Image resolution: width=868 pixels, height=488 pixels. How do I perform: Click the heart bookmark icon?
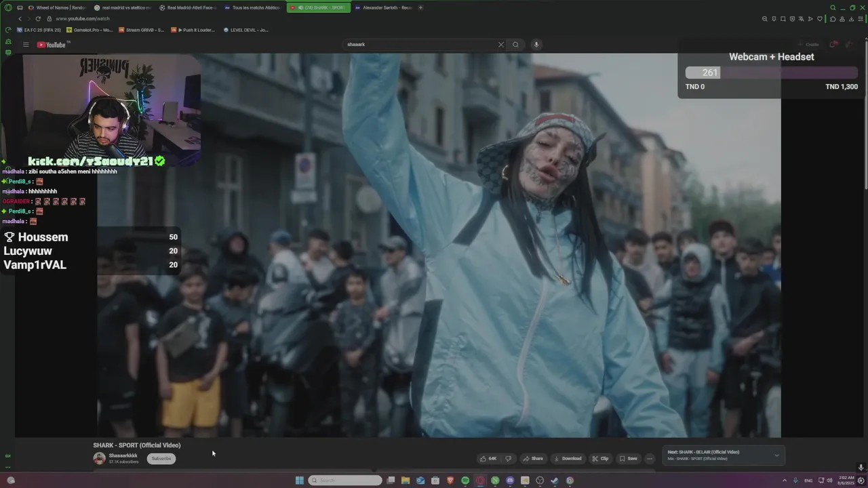click(x=819, y=19)
